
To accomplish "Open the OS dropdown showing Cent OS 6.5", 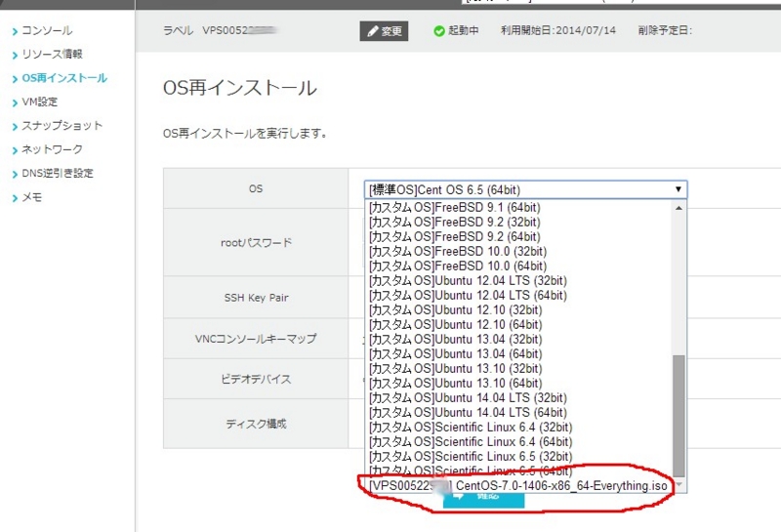I will (x=525, y=189).
